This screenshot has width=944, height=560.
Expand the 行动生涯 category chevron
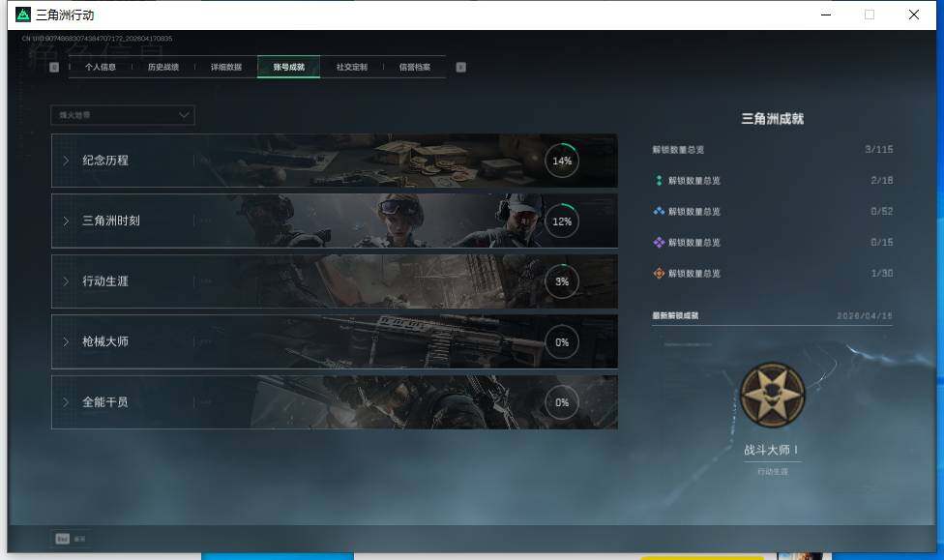click(x=66, y=281)
